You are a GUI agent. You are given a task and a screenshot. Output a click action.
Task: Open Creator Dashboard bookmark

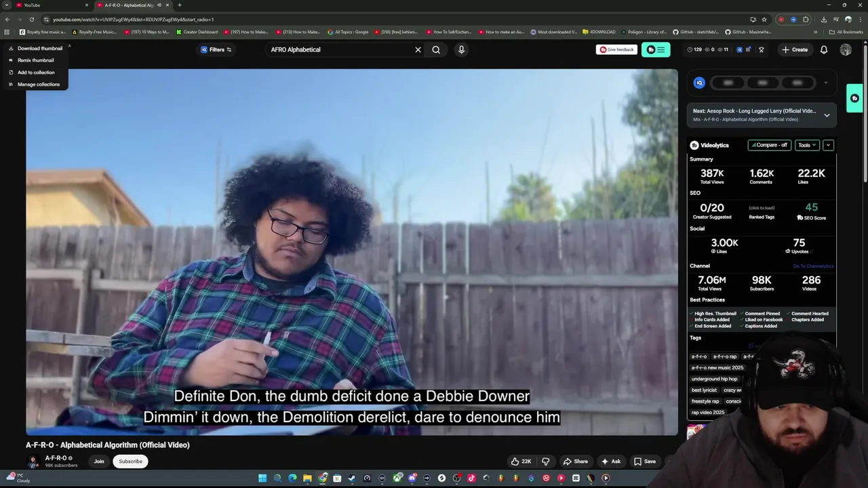point(197,32)
